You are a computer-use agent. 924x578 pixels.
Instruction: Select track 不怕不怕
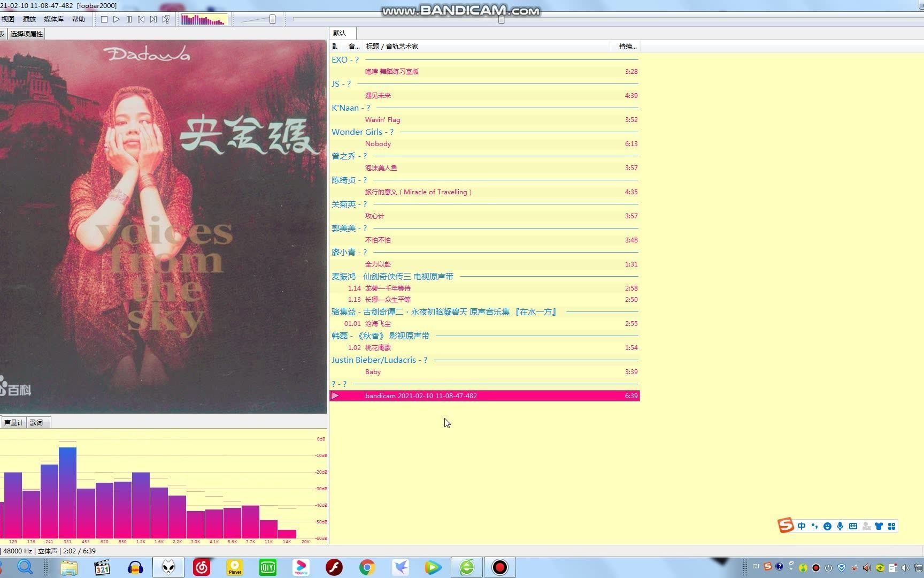click(x=484, y=240)
